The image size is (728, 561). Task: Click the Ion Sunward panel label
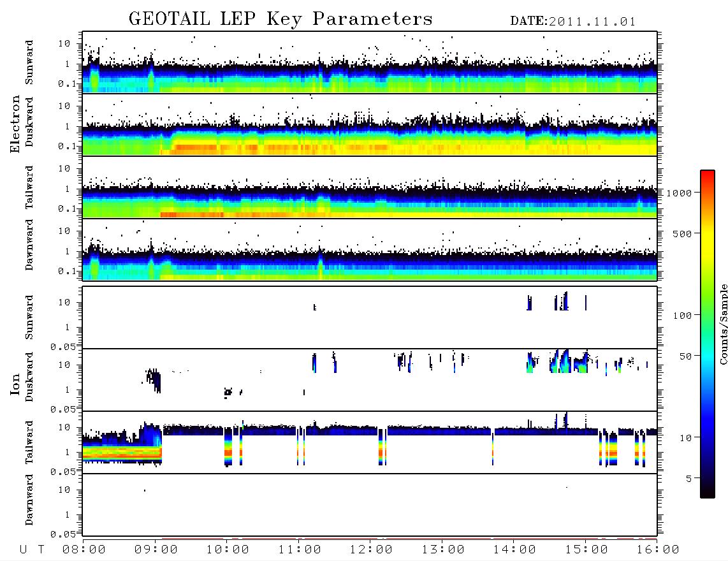point(29,317)
